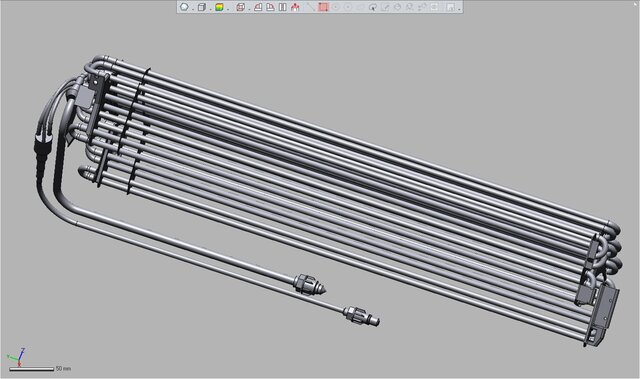Viewport: 640px width, 379px height.
Task: Click the red square selection icon
Action: point(323,7)
